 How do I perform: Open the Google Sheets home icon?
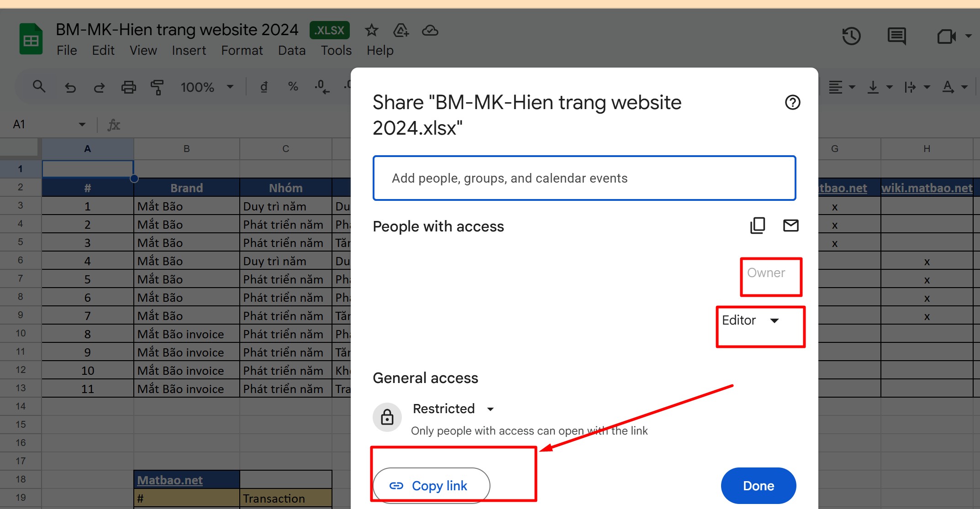(31, 39)
